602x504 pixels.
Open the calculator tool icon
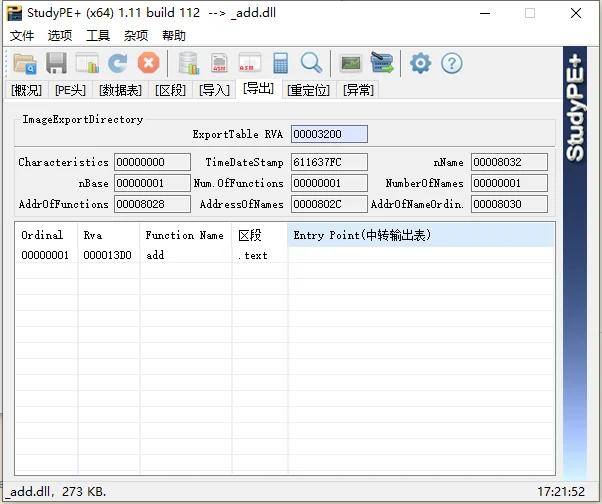click(280, 63)
